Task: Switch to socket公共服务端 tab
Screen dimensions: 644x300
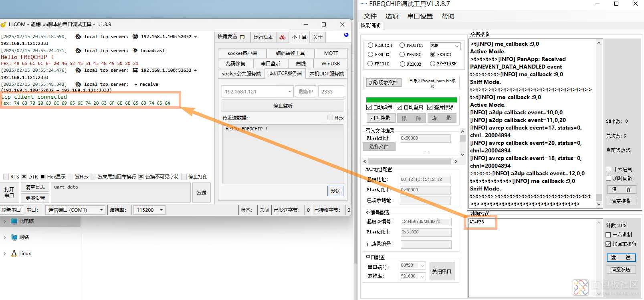Action: (241, 74)
